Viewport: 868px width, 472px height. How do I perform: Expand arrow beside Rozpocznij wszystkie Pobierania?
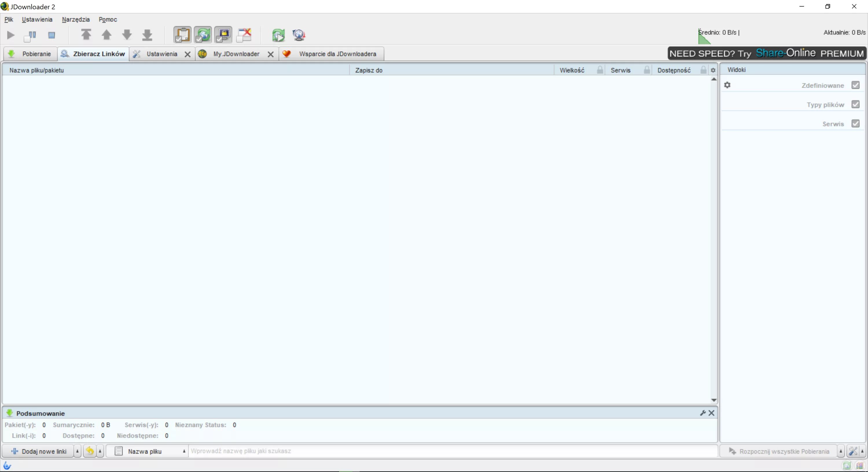(x=841, y=451)
